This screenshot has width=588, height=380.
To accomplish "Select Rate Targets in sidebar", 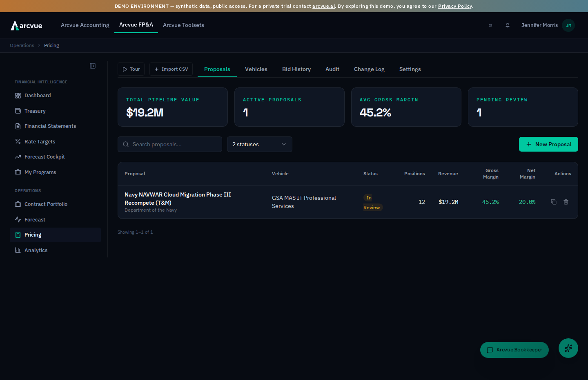I will 55,142.
